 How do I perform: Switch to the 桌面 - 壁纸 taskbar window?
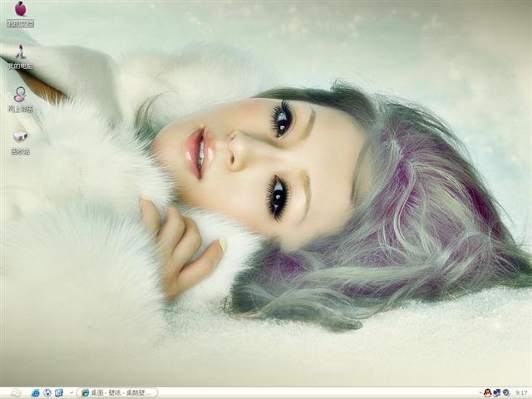coord(117,393)
